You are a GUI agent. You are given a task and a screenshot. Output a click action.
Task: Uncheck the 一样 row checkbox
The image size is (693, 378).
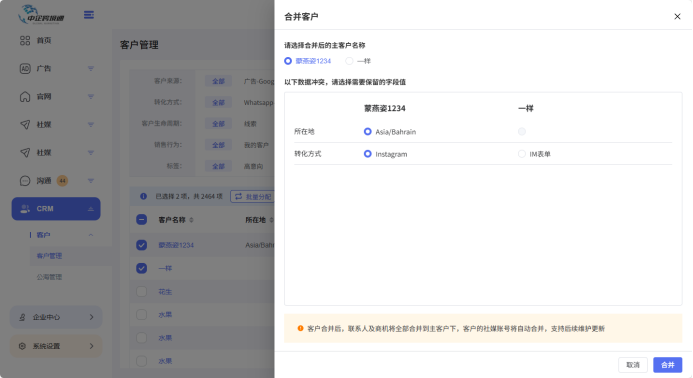pos(141,268)
